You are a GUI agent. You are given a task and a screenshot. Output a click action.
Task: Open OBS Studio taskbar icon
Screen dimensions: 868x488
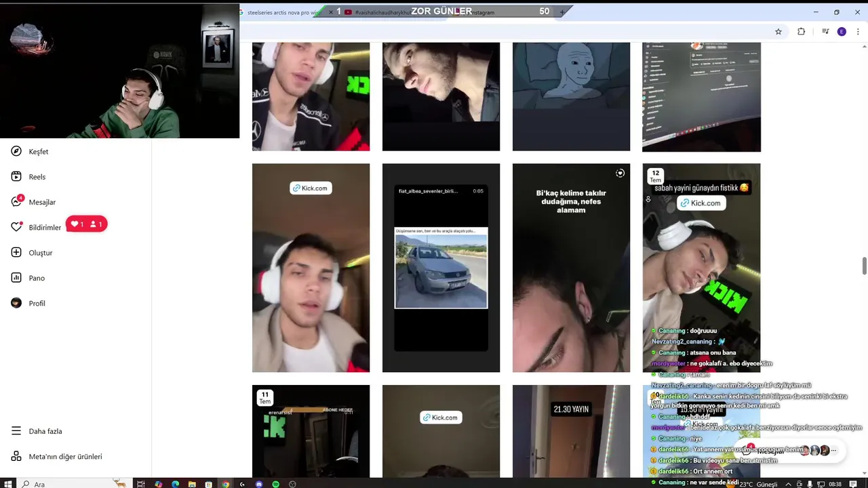(x=292, y=484)
